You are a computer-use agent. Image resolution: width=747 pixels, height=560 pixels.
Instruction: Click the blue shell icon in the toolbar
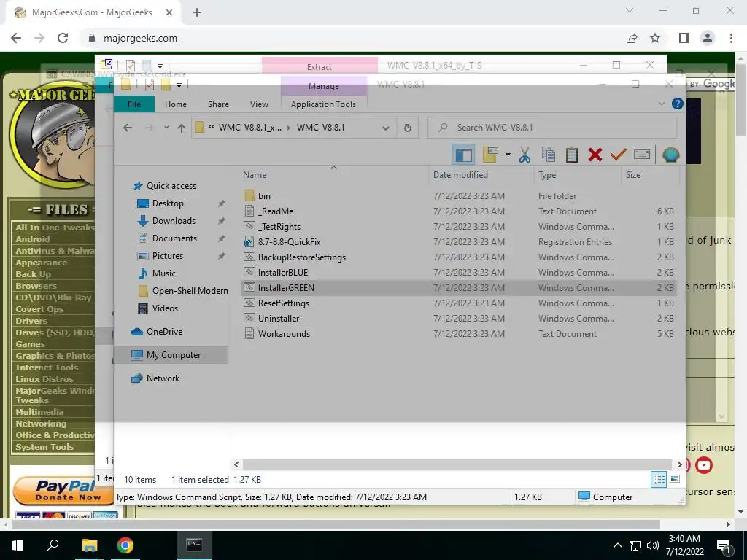click(671, 155)
